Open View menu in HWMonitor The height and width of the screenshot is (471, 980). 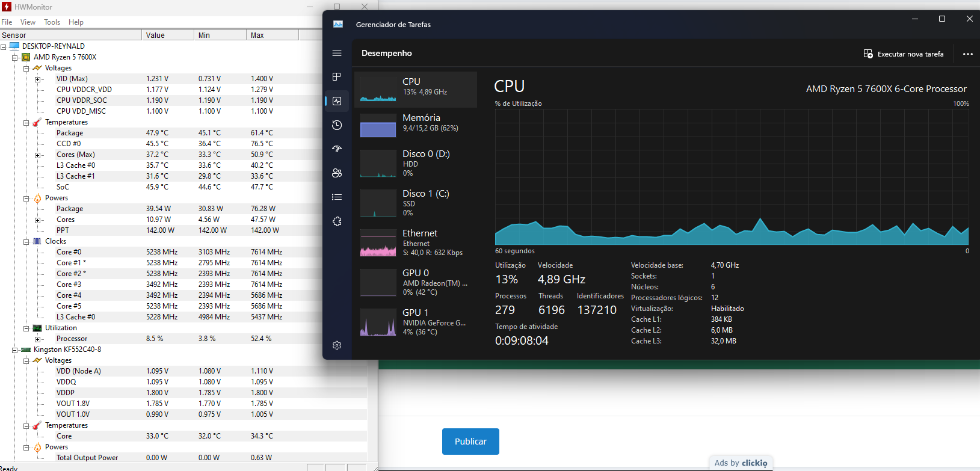[28, 22]
